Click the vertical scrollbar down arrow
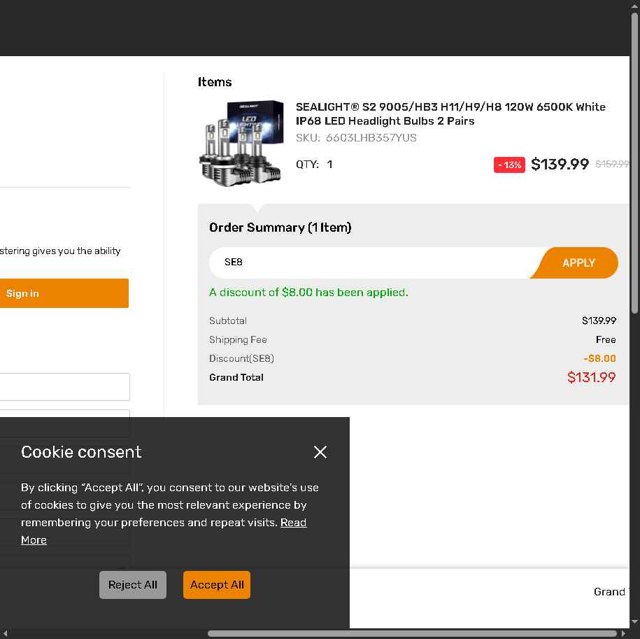 point(635,621)
